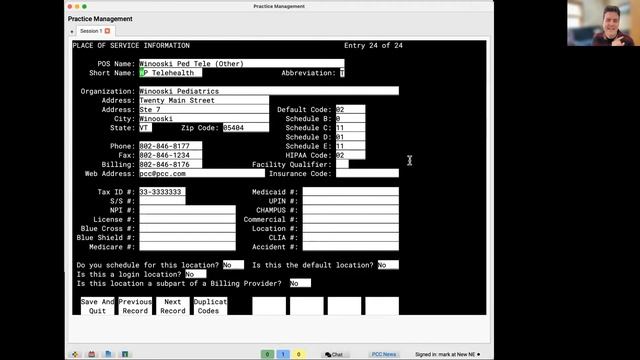Click the HIPAA Code field
The width and height of the screenshot is (640, 360).
click(351, 155)
